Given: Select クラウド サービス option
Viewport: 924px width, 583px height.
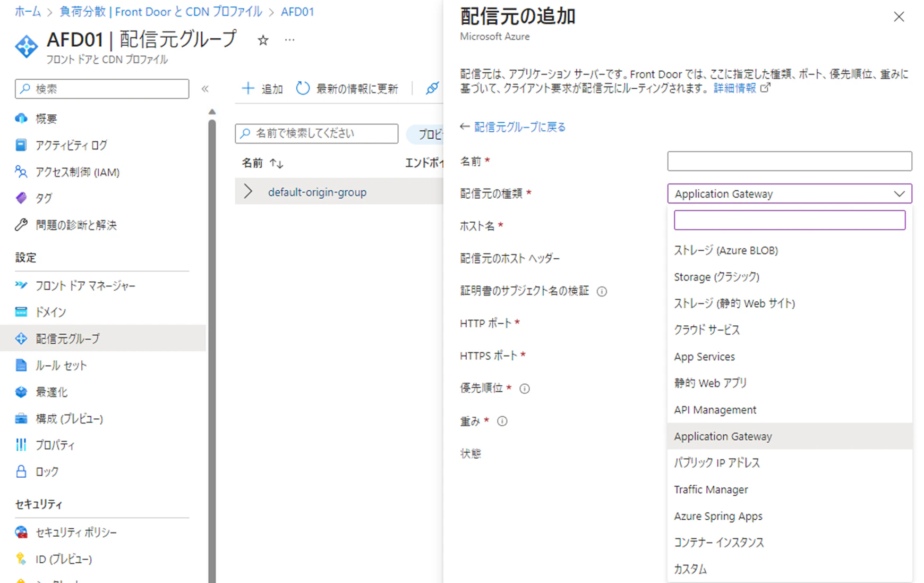Looking at the screenshot, I should pyautogui.click(x=790, y=330).
